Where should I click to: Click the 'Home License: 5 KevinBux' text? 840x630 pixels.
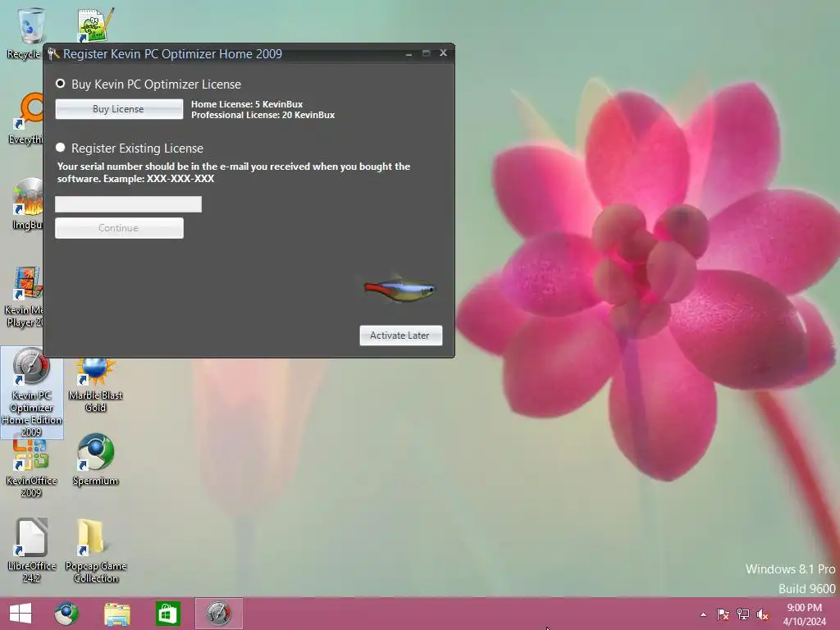click(x=247, y=104)
